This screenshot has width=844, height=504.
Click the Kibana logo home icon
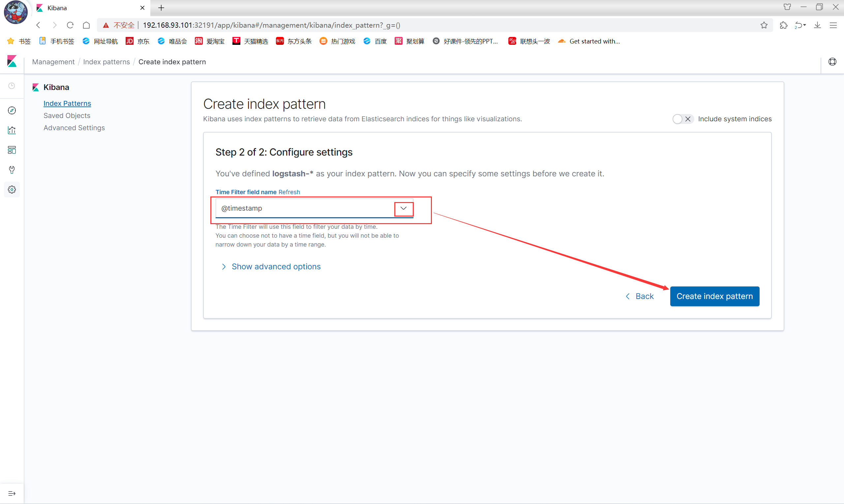pos(12,61)
